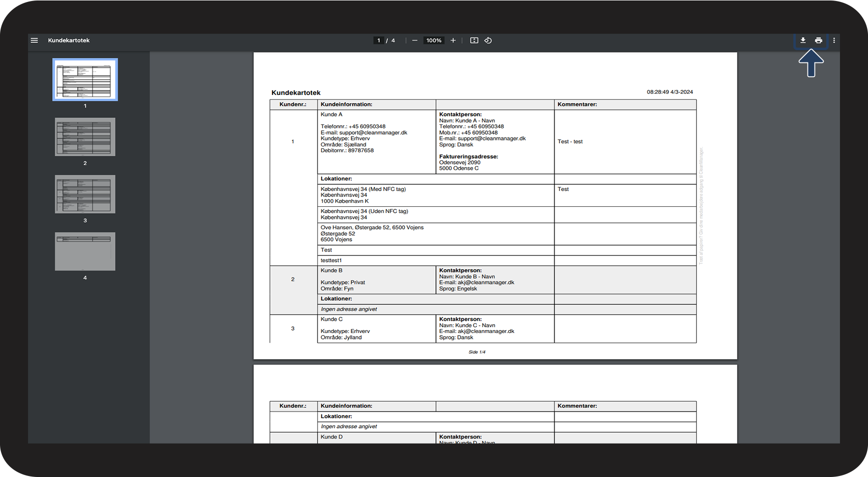Download the Kundekartotek PDF

tap(803, 40)
